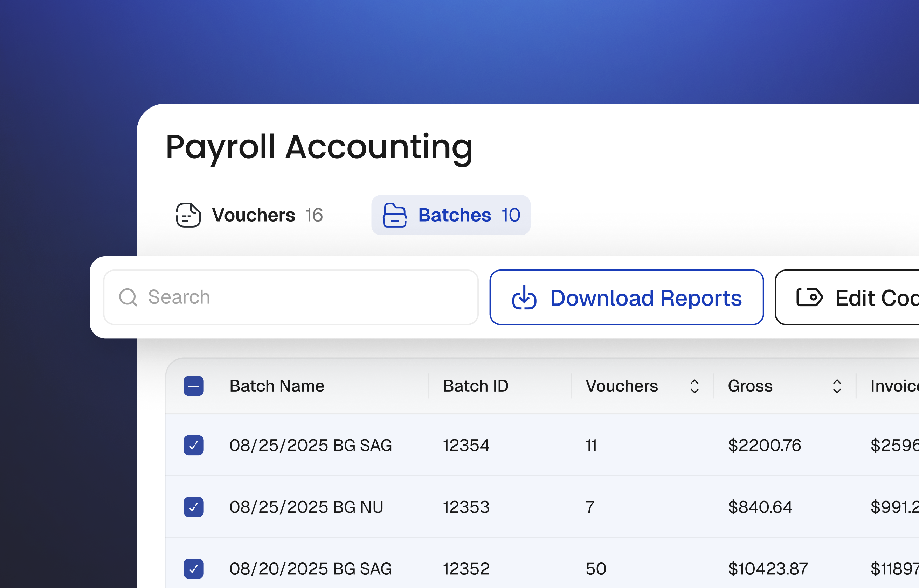Toggle the select-all header checkbox
Screen dimensions: 919x588
[194, 386]
